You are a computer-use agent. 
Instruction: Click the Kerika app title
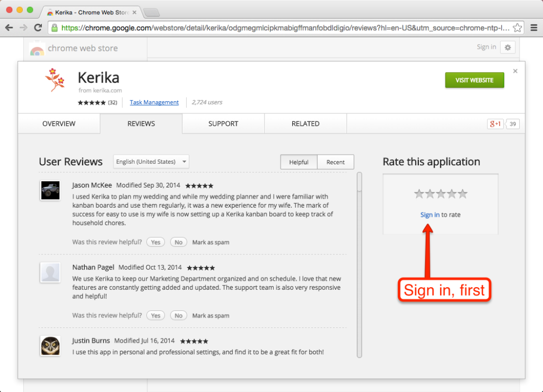[99, 77]
